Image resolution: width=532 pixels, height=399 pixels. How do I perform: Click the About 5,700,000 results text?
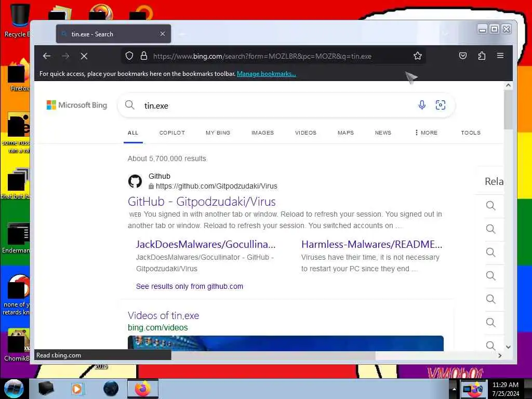167,158
